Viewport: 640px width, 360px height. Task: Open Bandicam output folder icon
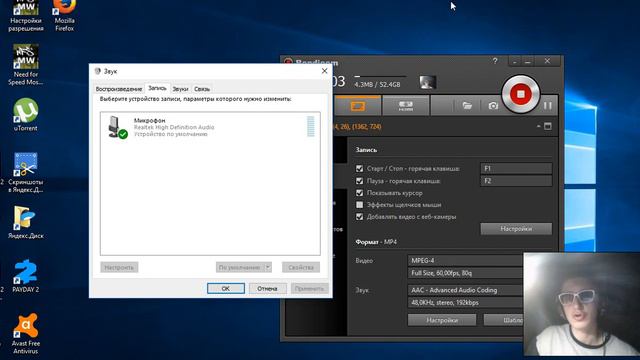[x=467, y=106]
